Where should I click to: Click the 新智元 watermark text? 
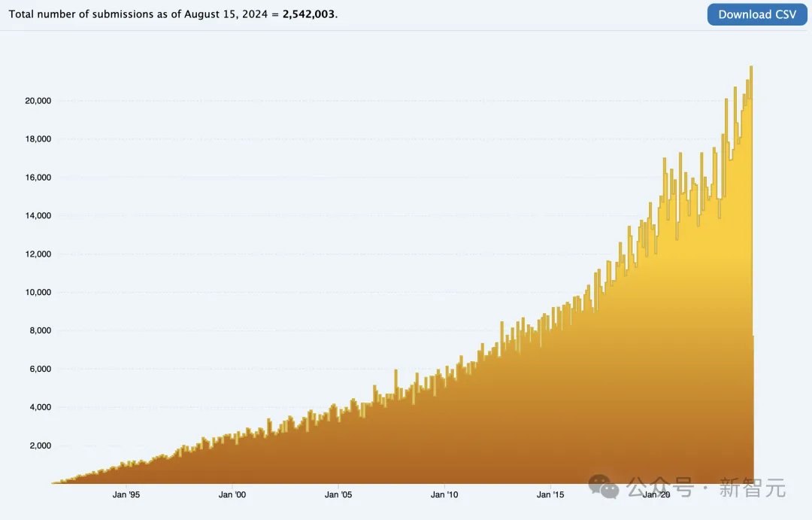tap(753, 488)
